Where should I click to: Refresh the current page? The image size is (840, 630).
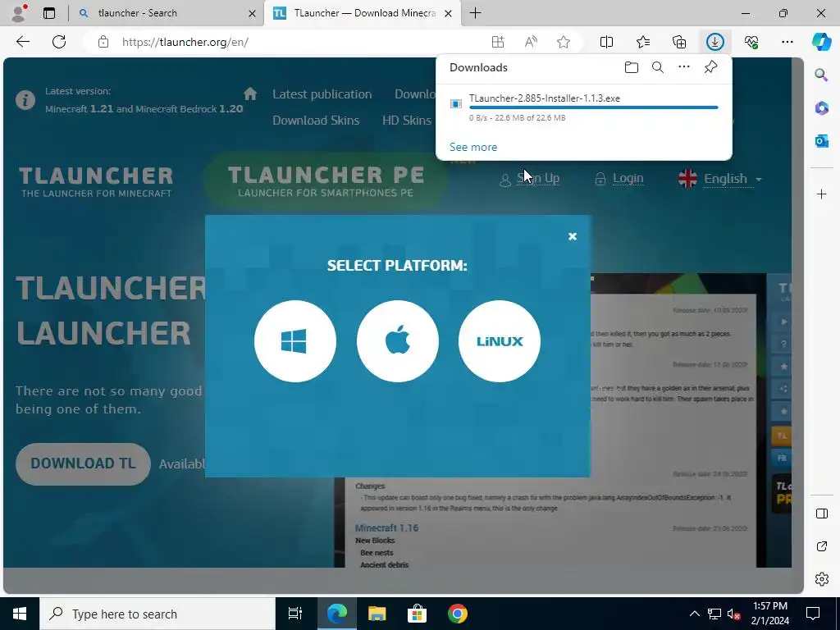coord(59,42)
